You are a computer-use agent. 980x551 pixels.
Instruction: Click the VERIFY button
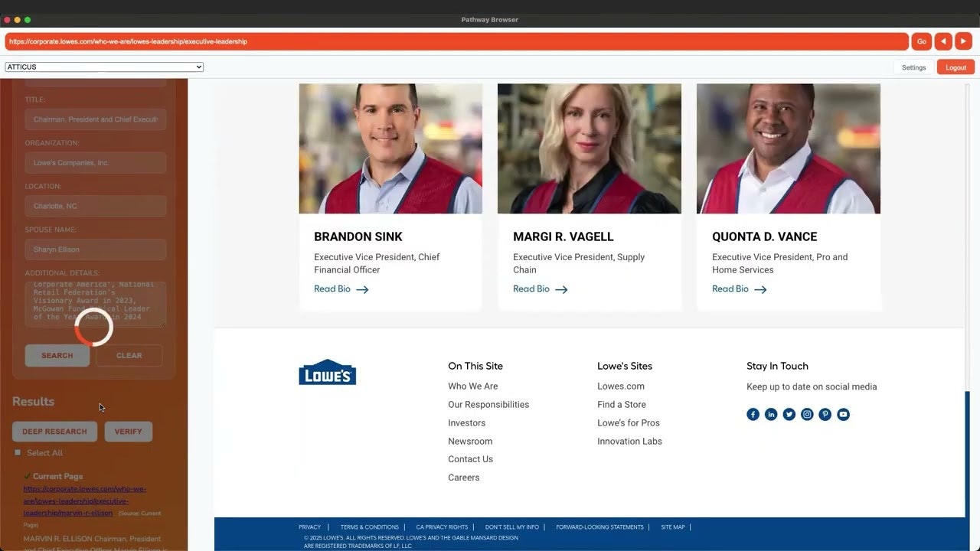[128, 432]
